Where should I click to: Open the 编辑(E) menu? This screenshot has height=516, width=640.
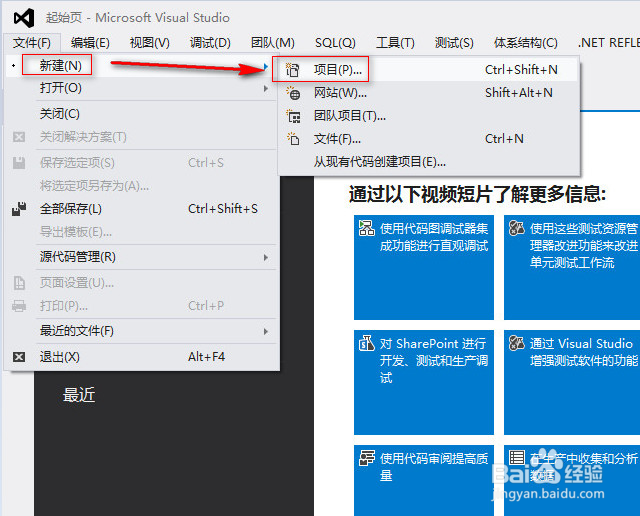pos(90,42)
